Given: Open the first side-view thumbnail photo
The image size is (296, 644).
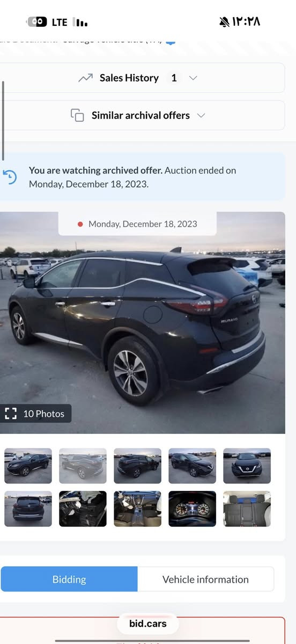Looking at the screenshot, I should (28, 466).
